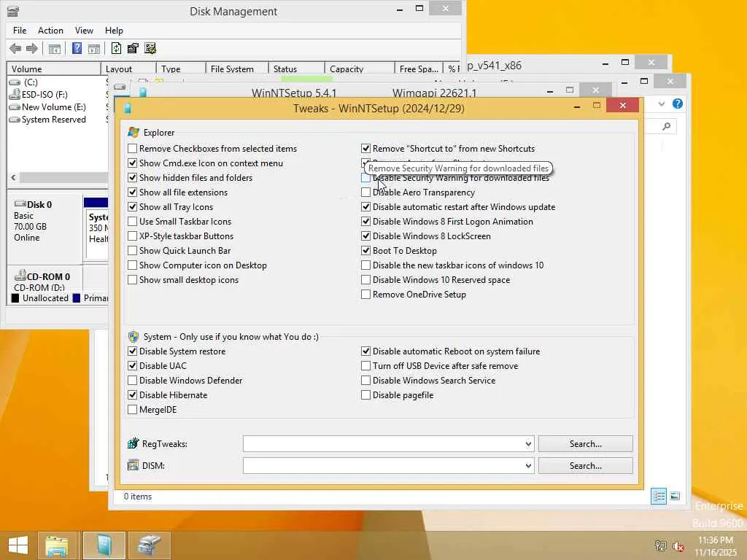Sort by the File System column header
Image resolution: width=747 pixels, height=560 pixels.
[x=237, y=69]
